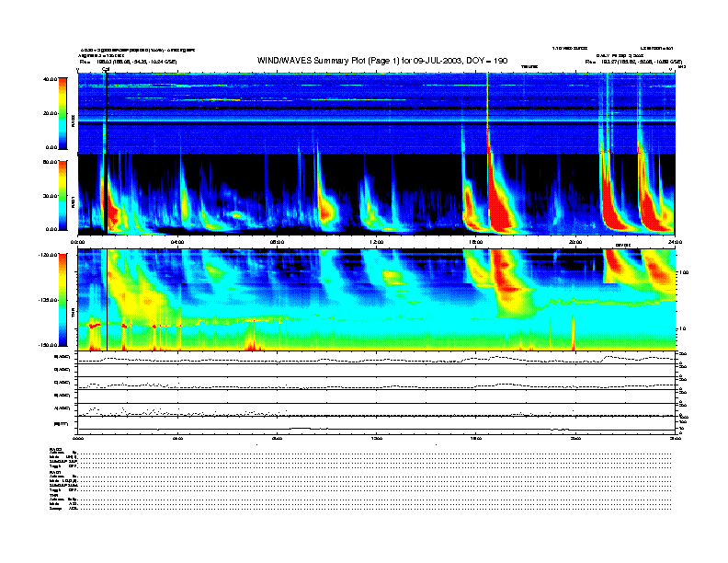Click the 40.00 tick on RAD2 scale

point(48,79)
